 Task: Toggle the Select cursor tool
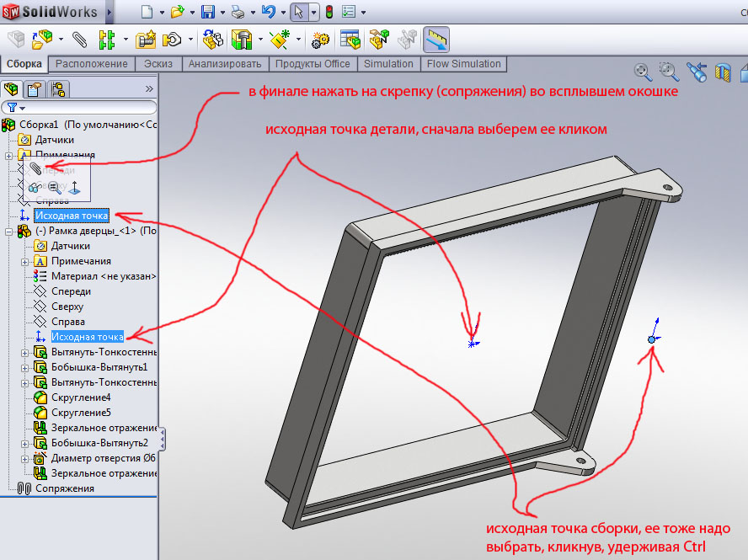(x=297, y=12)
